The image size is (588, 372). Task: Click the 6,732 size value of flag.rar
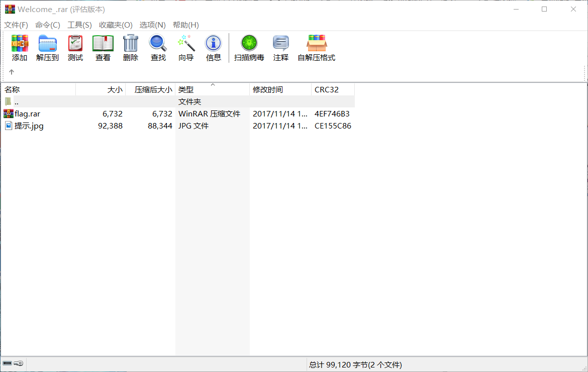click(x=113, y=113)
